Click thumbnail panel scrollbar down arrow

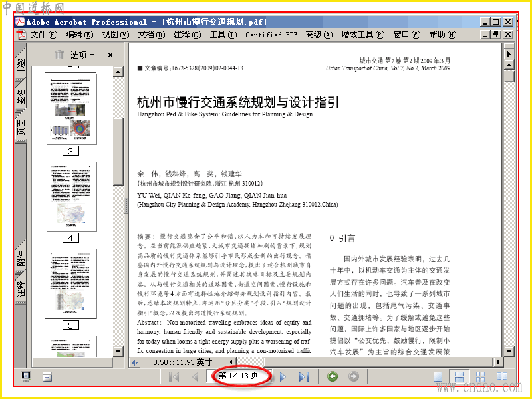point(118,352)
